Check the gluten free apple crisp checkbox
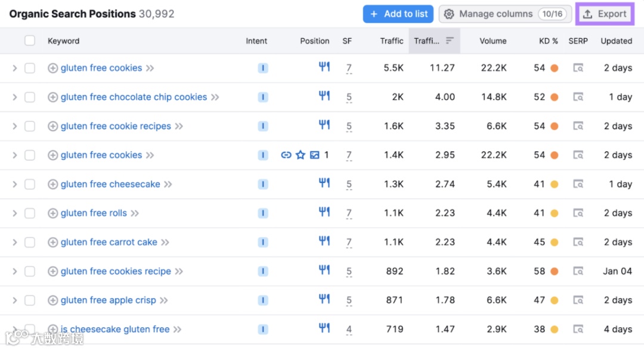This screenshot has width=644, height=350. (30, 301)
